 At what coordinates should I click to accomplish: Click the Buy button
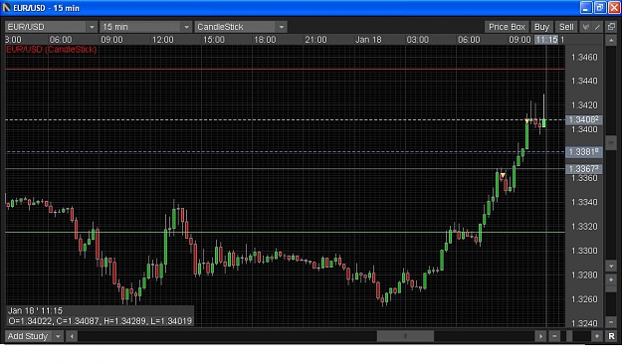click(541, 27)
